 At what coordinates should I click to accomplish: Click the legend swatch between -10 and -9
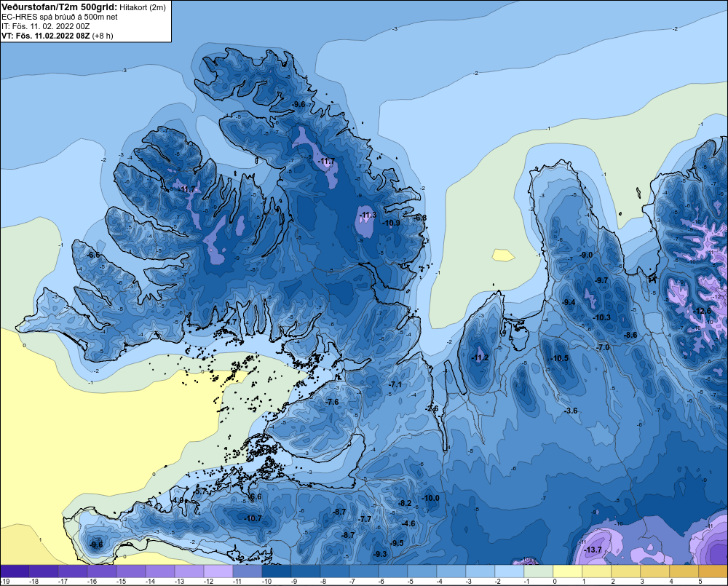(x=276, y=571)
